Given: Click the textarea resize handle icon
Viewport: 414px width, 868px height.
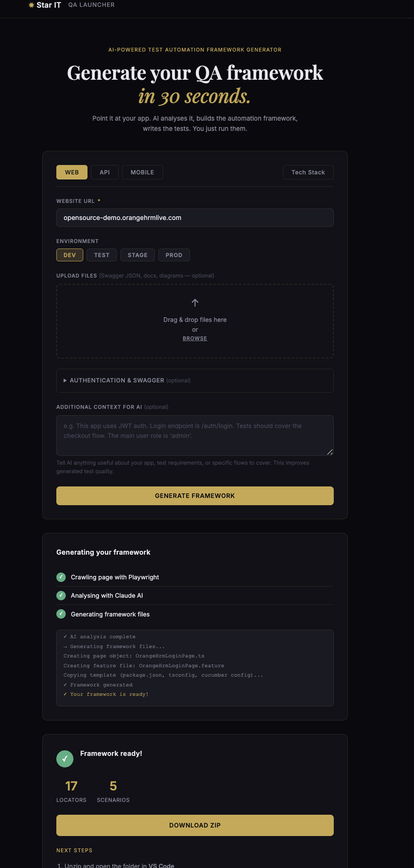Looking at the screenshot, I should (x=330, y=452).
